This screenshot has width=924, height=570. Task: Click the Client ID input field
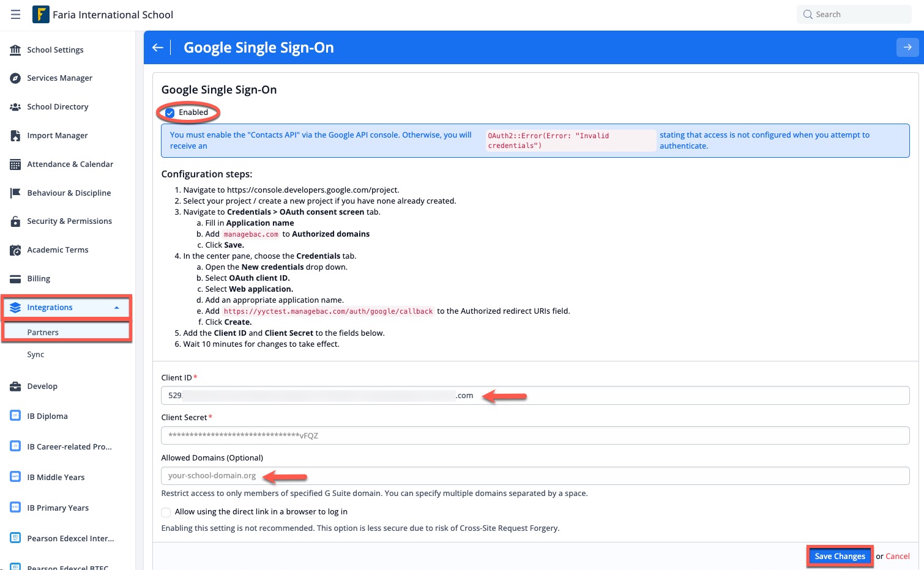pyautogui.click(x=535, y=396)
